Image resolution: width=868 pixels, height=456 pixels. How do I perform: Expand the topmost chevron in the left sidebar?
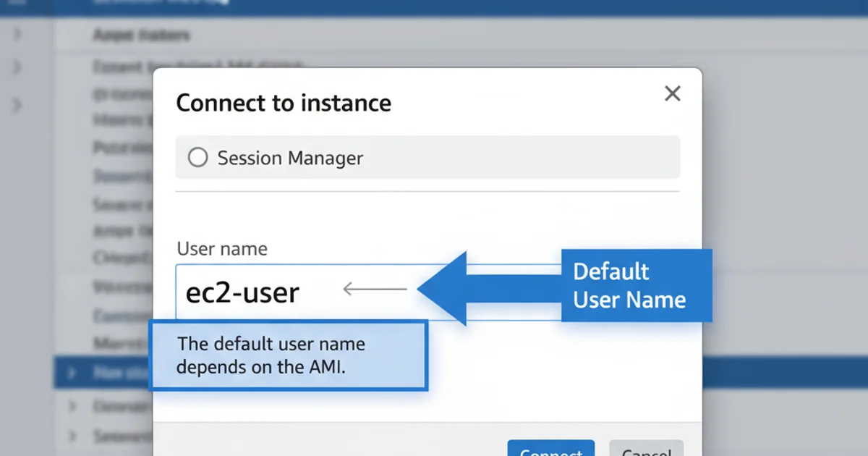(x=18, y=33)
